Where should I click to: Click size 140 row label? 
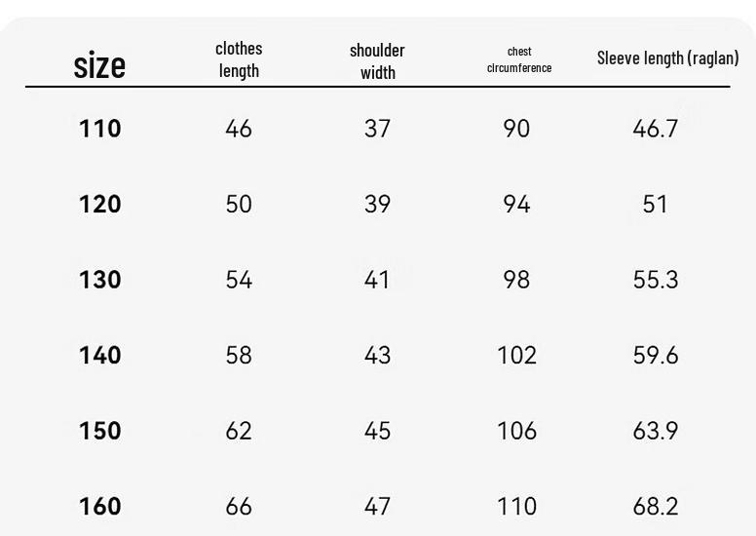(99, 356)
